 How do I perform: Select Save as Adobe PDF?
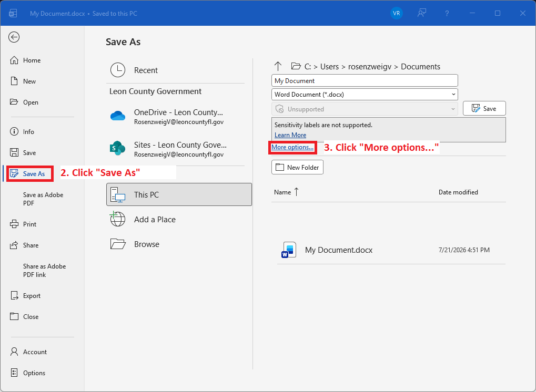pos(43,199)
